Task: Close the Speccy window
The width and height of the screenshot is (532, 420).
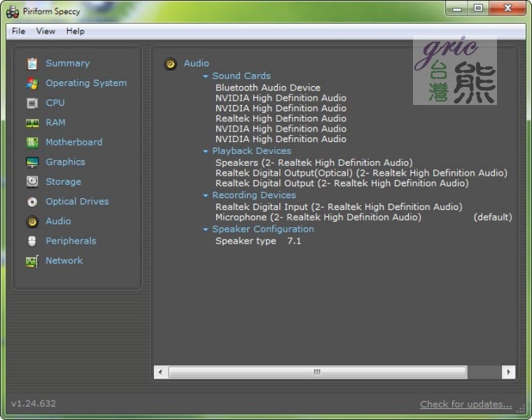Action: (507, 8)
